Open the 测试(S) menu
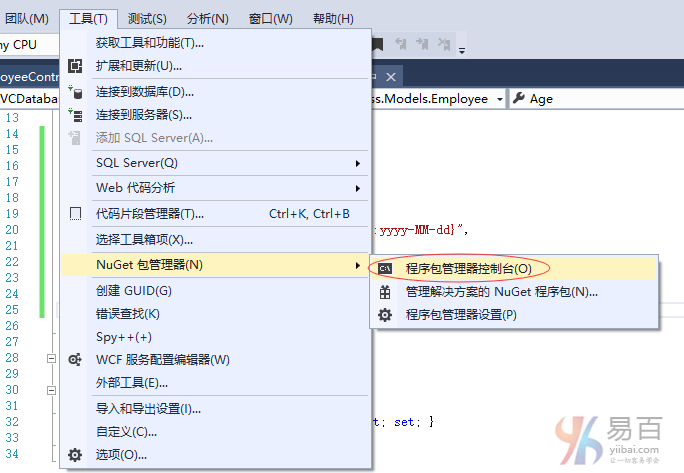This screenshot has width=684, height=473. tap(147, 19)
